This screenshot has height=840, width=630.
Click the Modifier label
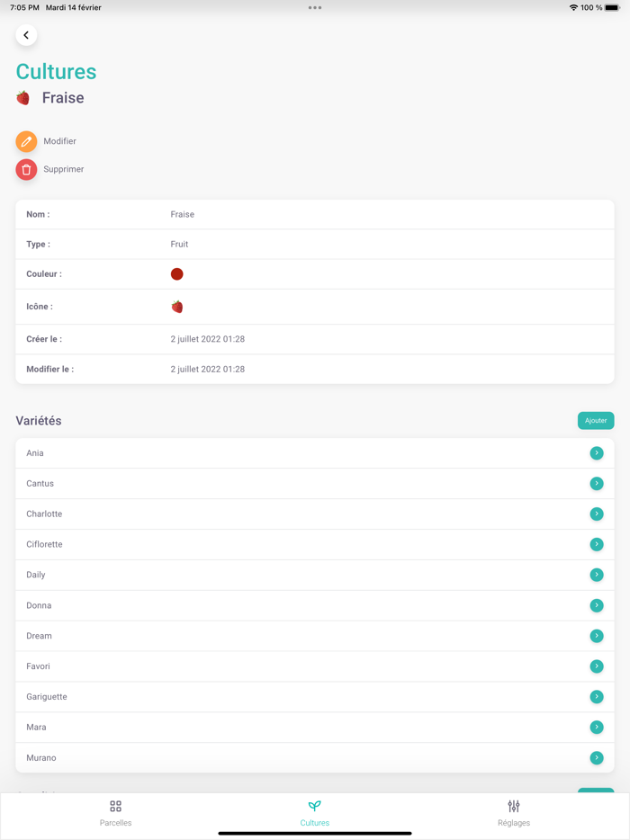tap(59, 141)
